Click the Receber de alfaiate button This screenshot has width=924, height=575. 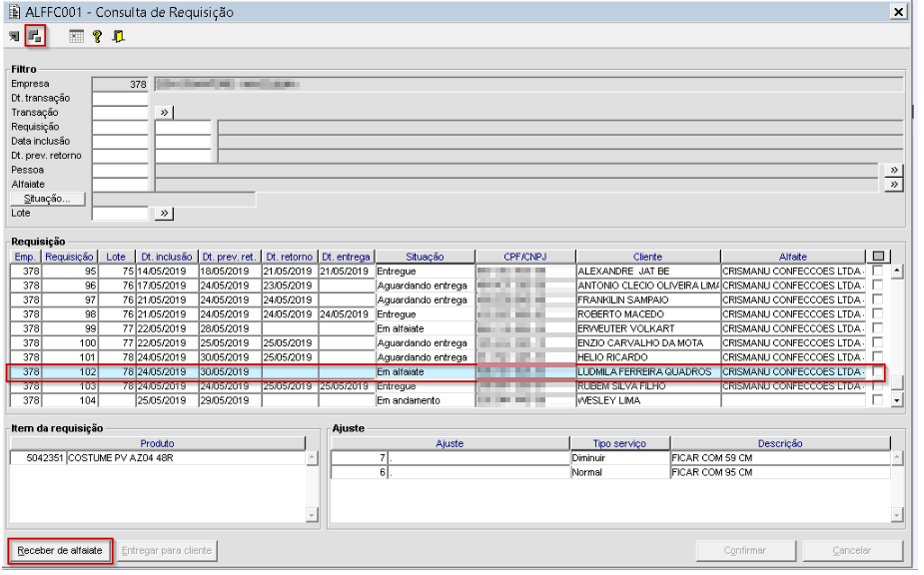coord(60,550)
